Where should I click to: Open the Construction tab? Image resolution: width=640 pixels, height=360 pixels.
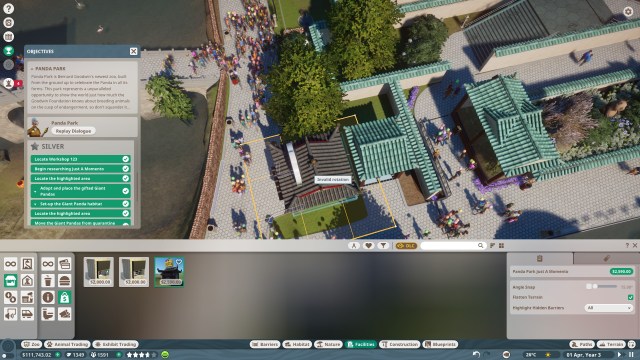(400, 344)
